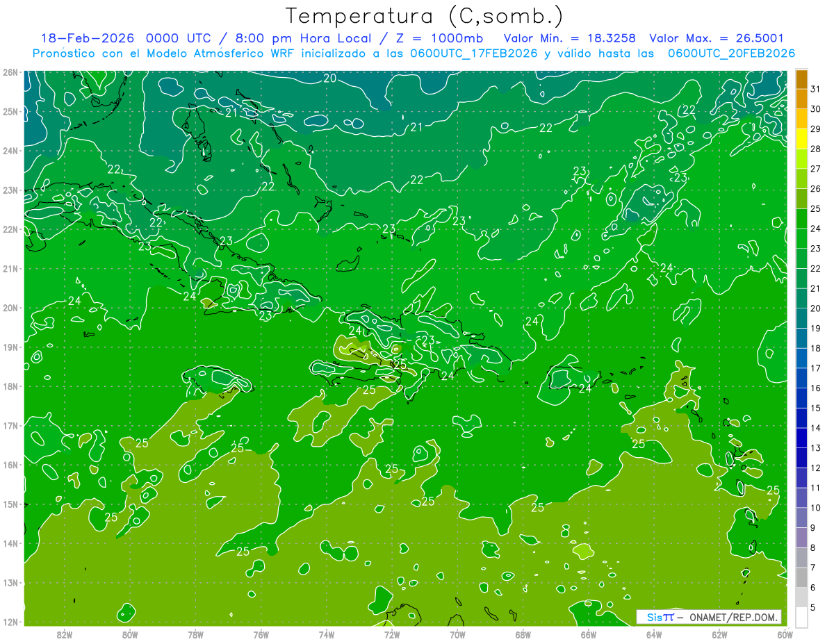Click the 15N latitude axis label

10,504
